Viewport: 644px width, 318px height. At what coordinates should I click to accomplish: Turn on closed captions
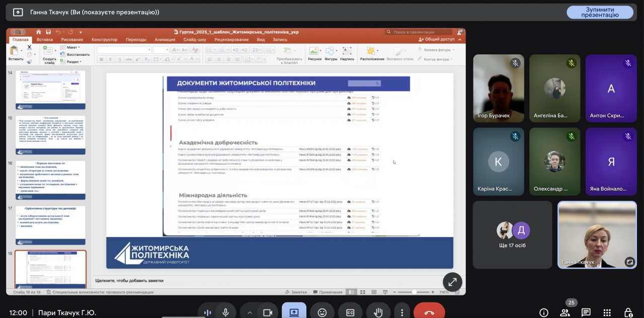[350, 312]
